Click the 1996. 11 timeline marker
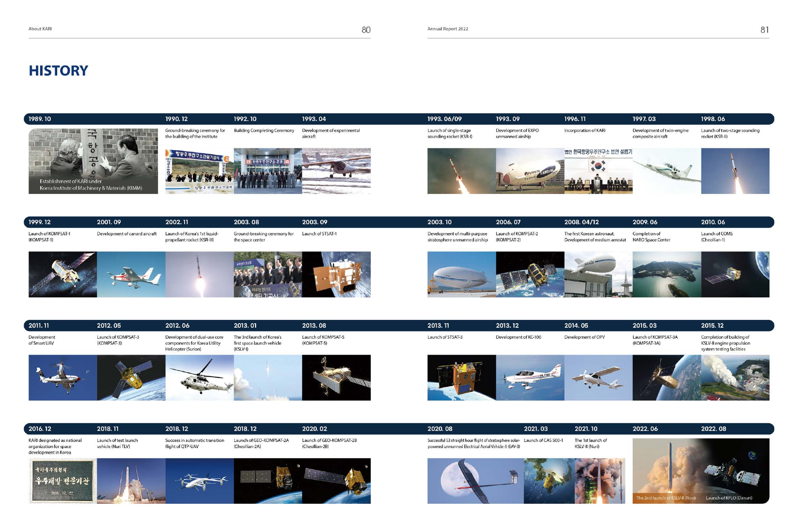Image resolution: width=798 pixels, height=532 pixels. (575, 119)
